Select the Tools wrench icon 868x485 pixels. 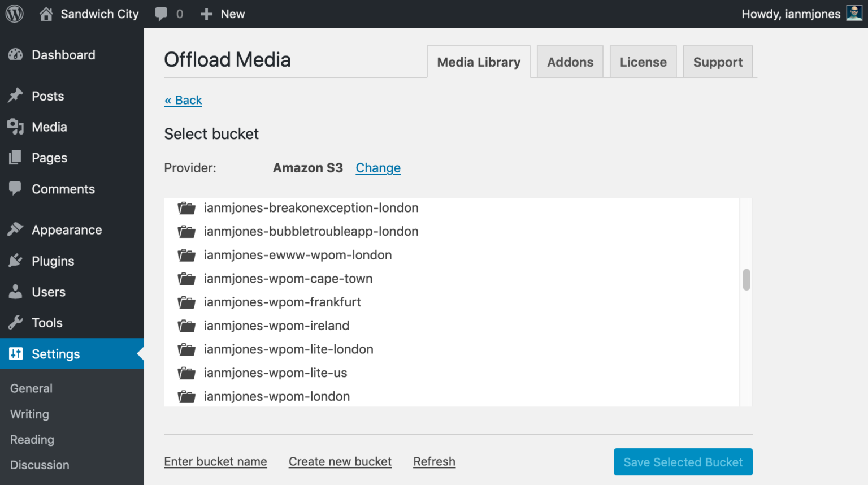tap(15, 322)
